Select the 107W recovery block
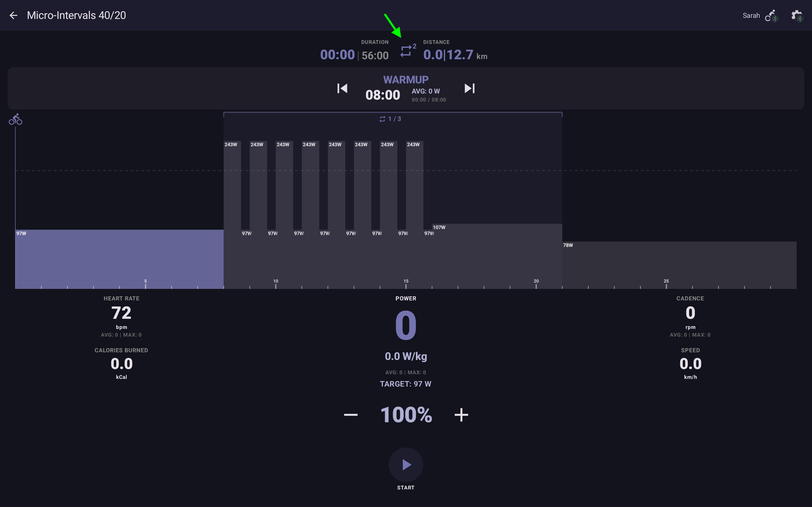Viewport: 812px width, 507px height. (x=497, y=256)
